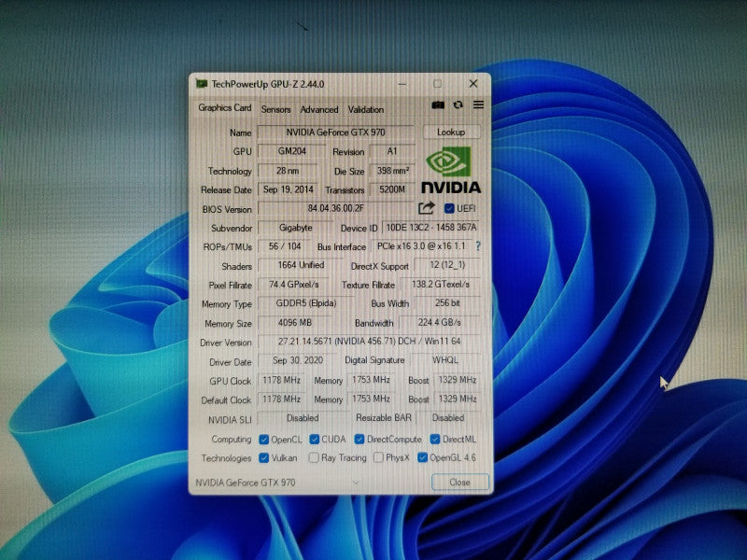Viewport: 747px width, 560px height.
Task: Click the Memory Size value 4096 MB
Action: [294, 322]
